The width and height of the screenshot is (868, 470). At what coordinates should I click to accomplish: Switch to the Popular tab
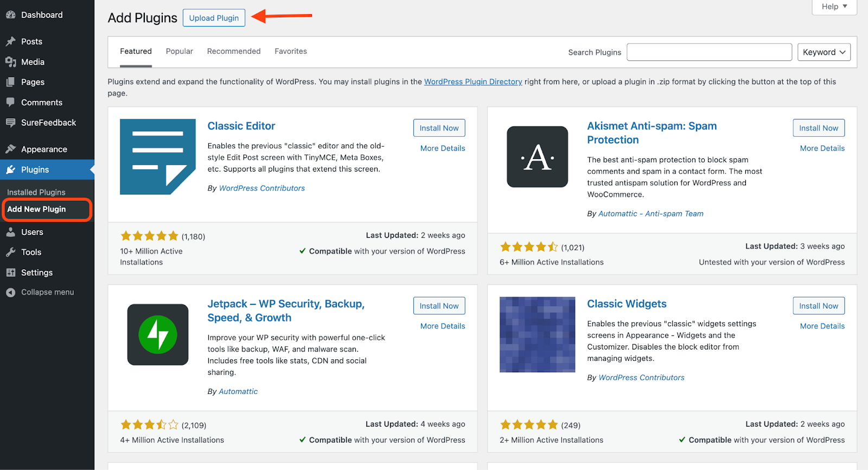pos(180,51)
